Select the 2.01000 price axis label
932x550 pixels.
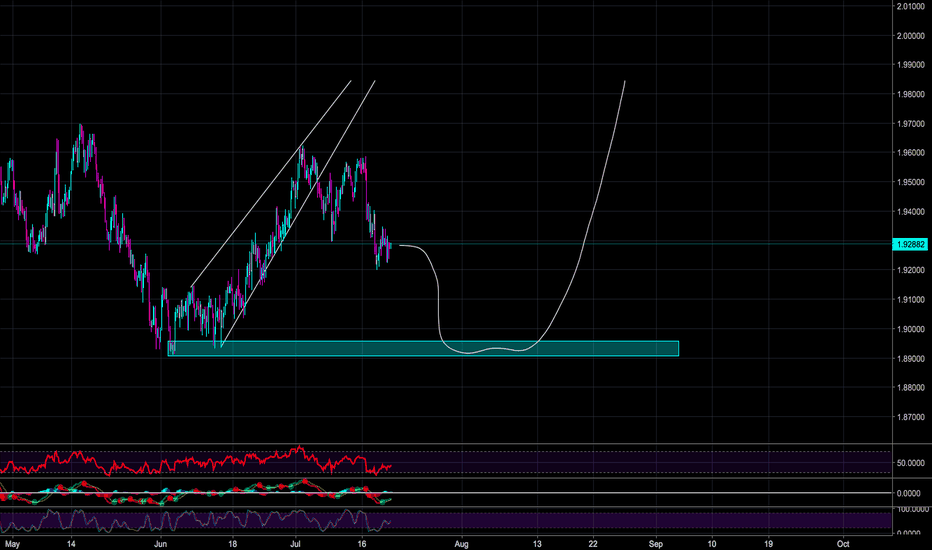click(910, 6)
